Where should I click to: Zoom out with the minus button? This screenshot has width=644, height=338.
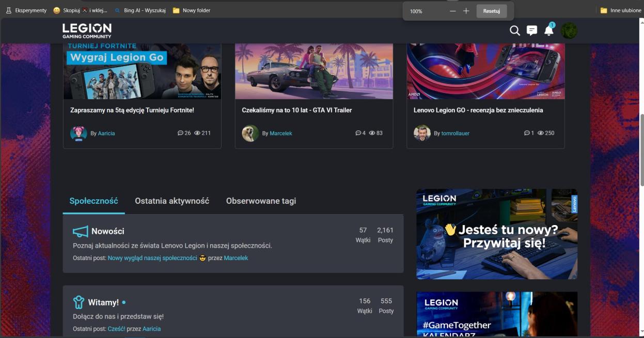453,11
